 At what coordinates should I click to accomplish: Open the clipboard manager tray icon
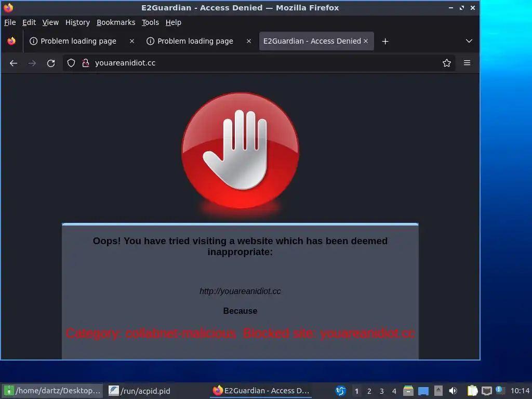coord(472,391)
